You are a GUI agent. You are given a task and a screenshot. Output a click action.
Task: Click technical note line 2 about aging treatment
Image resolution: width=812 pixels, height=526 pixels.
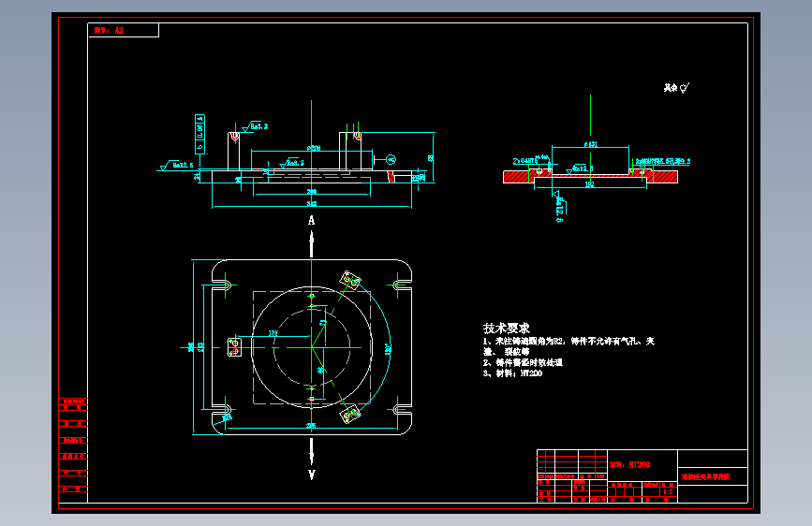tap(523, 362)
